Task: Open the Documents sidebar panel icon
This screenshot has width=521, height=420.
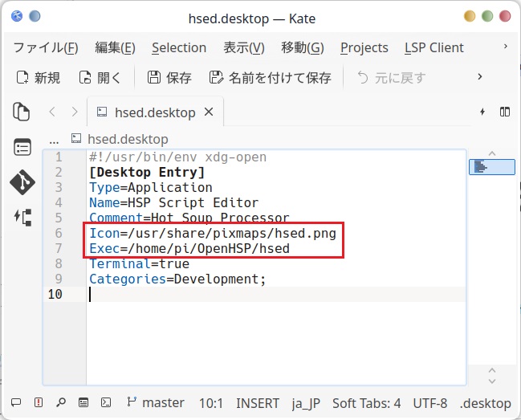Action: click(21, 112)
